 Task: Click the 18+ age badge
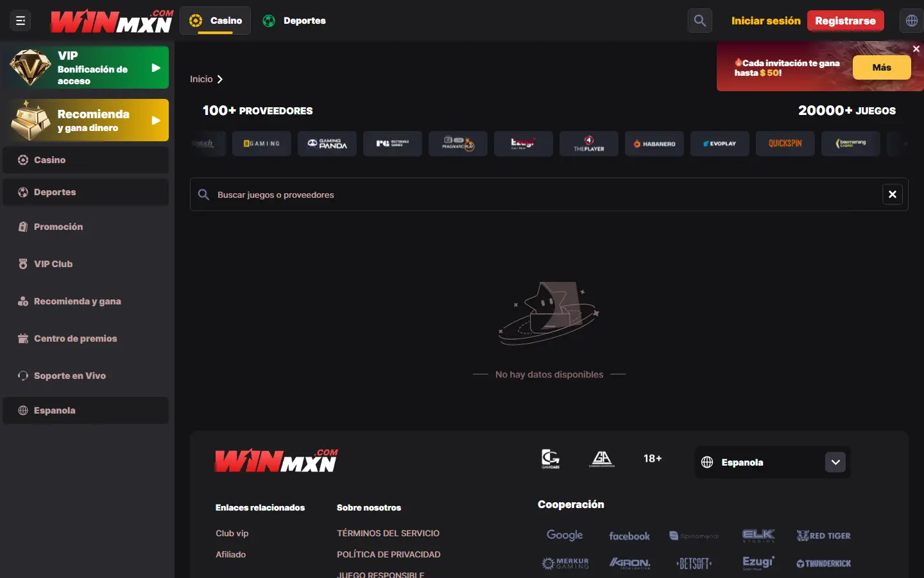click(x=653, y=459)
